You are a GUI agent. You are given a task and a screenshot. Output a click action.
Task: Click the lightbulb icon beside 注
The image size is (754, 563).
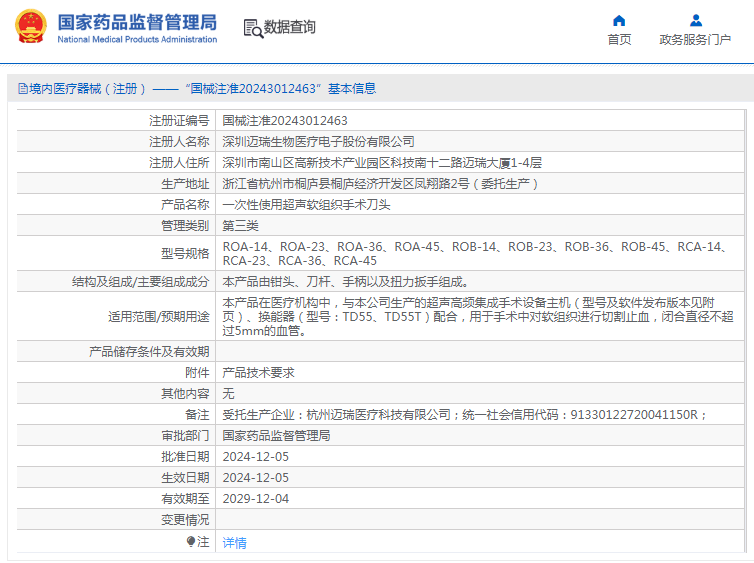click(190, 542)
